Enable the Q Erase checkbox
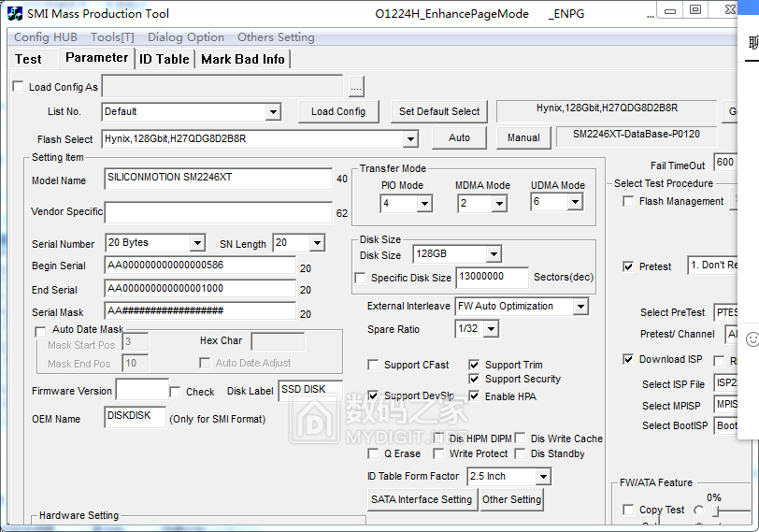Image resolution: width=759 pixels, height=532 pixels. (373, 453)
